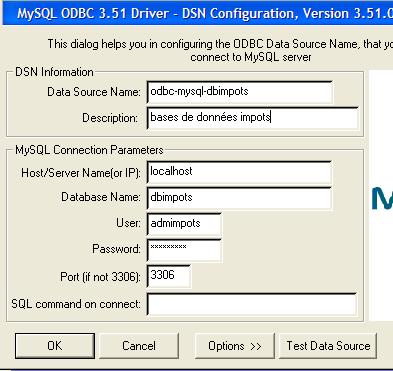Expand the Options >> button
This screenshot has height=371, width=393.
point(235,346)
